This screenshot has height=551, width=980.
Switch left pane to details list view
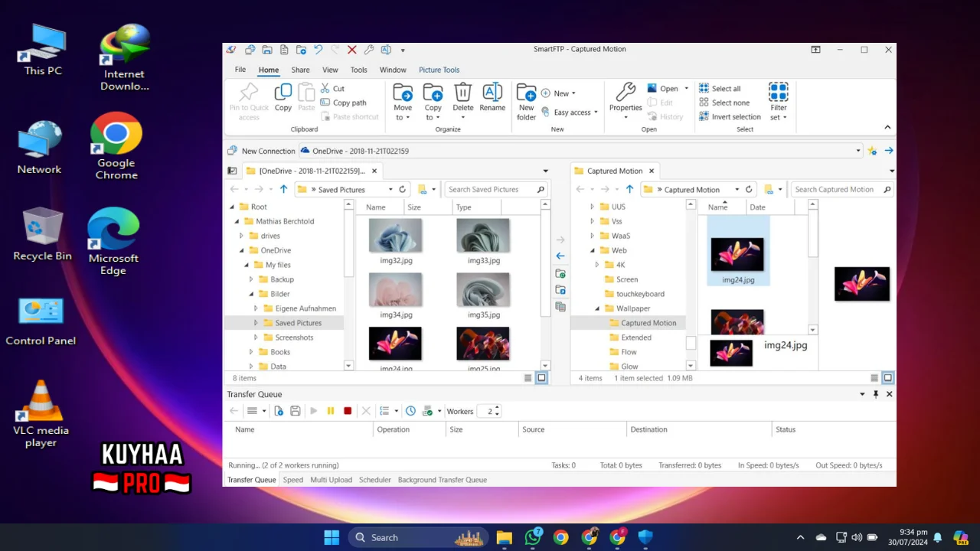(x=528, y=378)
